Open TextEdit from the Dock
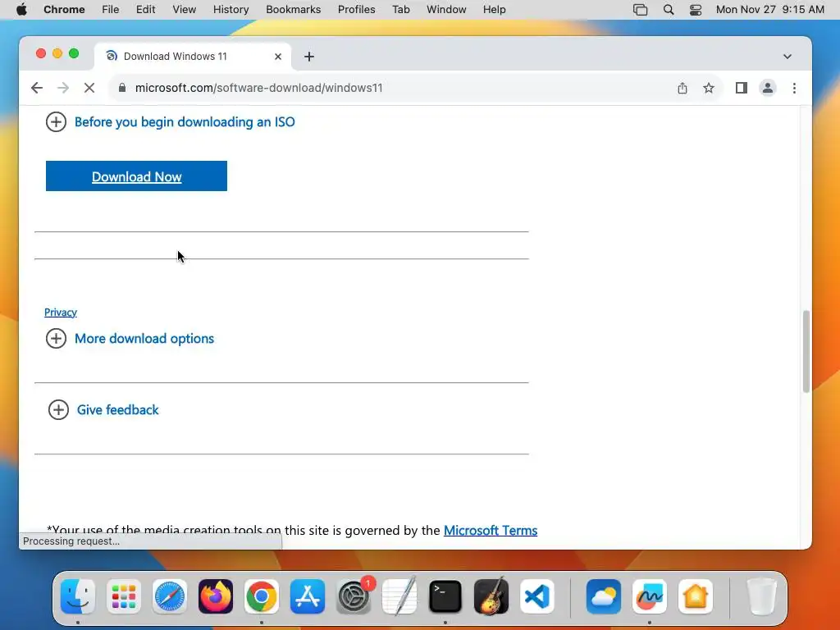The width and height of the screenshot is (840, 630). point(399,596)
